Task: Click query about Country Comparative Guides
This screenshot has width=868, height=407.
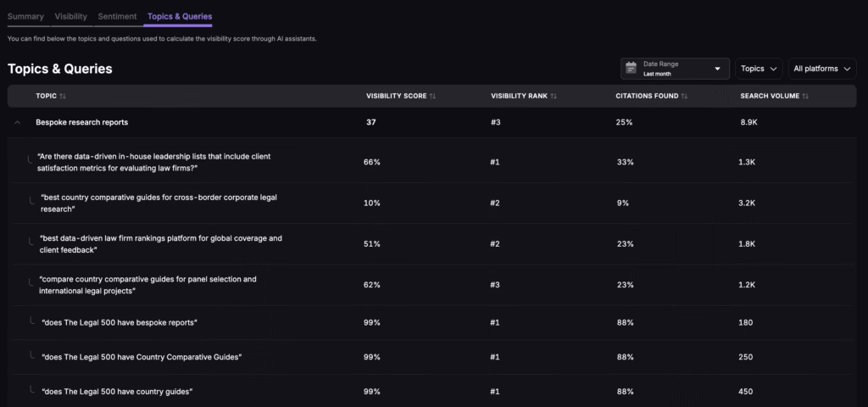Action: [142, 357]
